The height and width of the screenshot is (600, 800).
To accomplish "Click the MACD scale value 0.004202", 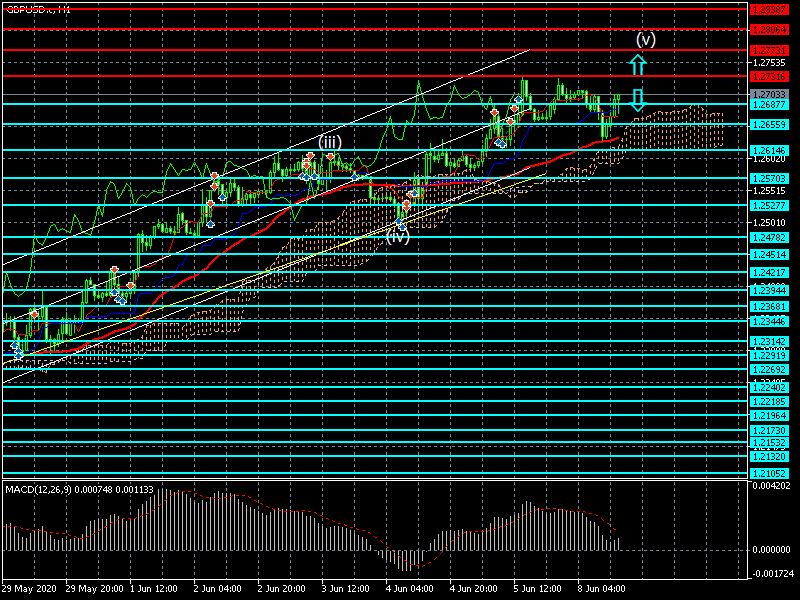I will point(771,486).
